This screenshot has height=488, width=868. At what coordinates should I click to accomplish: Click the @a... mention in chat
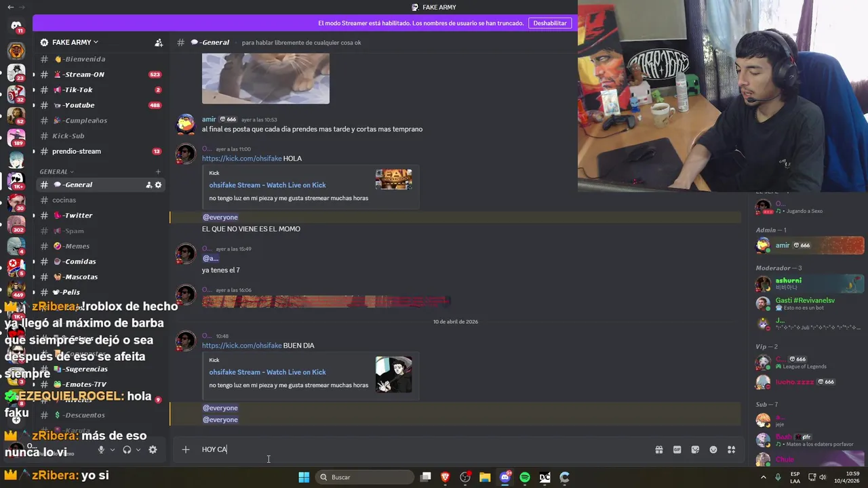tap(210, 258)
